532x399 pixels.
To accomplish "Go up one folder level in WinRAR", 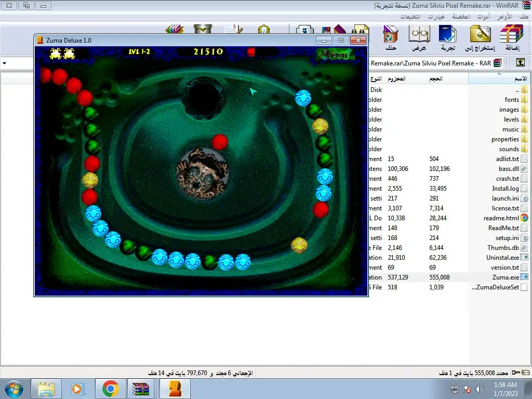I will 521,63.
